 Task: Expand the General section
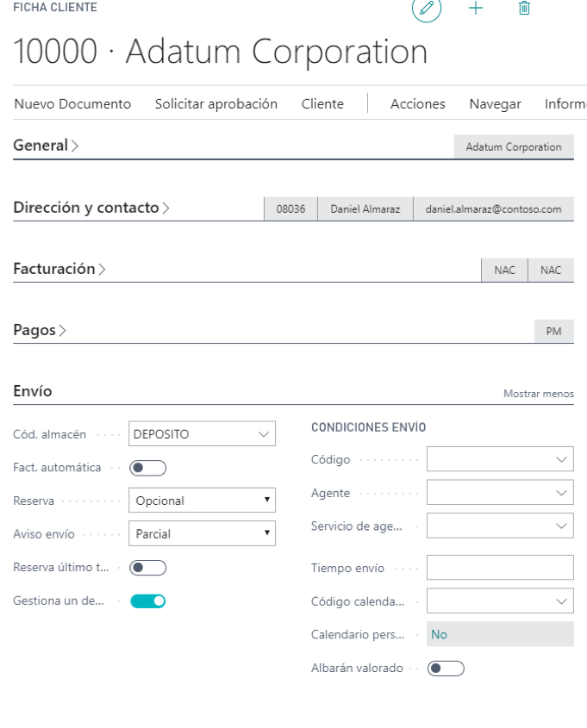click(46, 146)
